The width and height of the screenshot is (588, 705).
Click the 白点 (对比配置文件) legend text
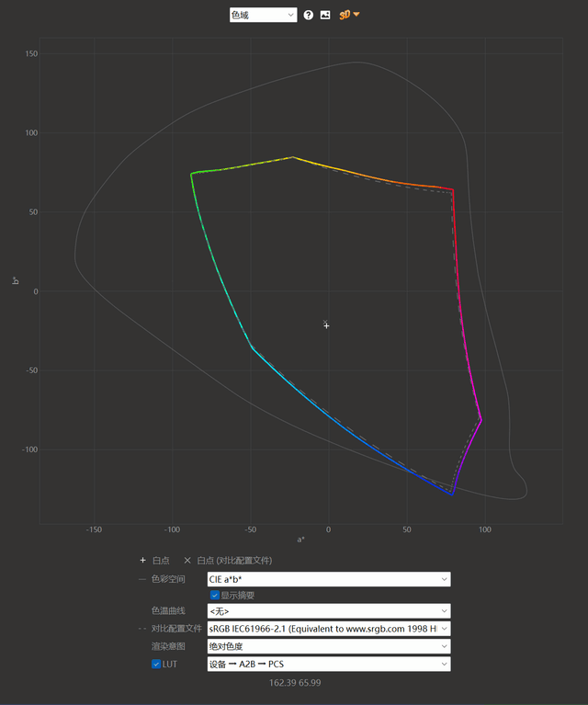click(x=234, y=560)
